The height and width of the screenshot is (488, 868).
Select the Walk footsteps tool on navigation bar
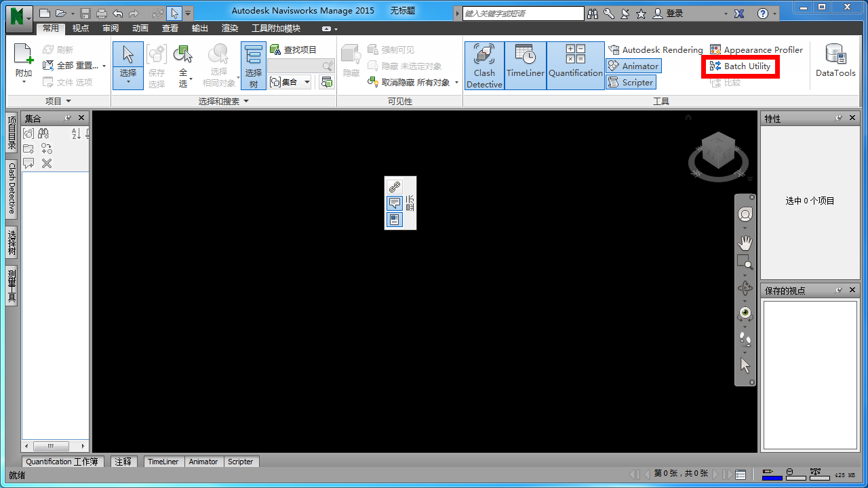pos(745,339)
